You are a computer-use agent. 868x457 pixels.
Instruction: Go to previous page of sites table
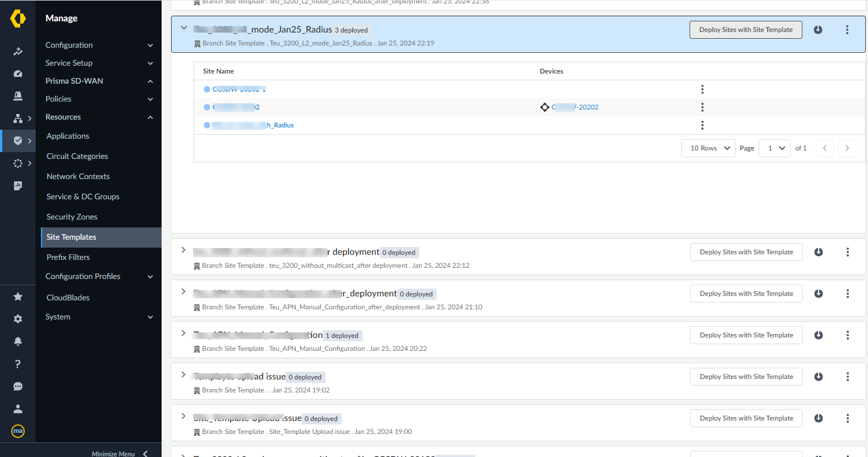(x=825, y=148)
